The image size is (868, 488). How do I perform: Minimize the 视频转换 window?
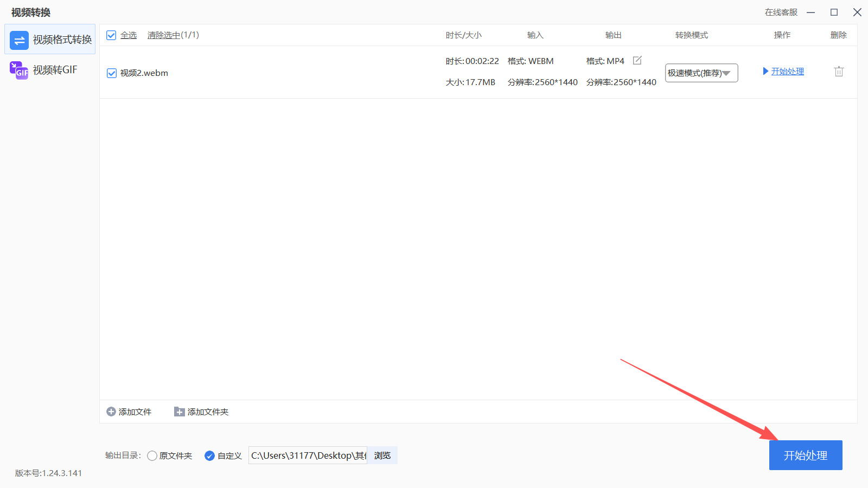pyautogui.click(x=811, y=12)
